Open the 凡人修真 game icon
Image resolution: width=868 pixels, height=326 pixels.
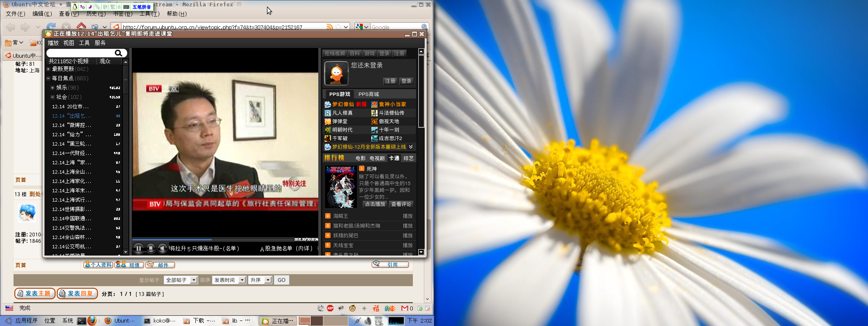pyautogui.click(x=328, y=113)
